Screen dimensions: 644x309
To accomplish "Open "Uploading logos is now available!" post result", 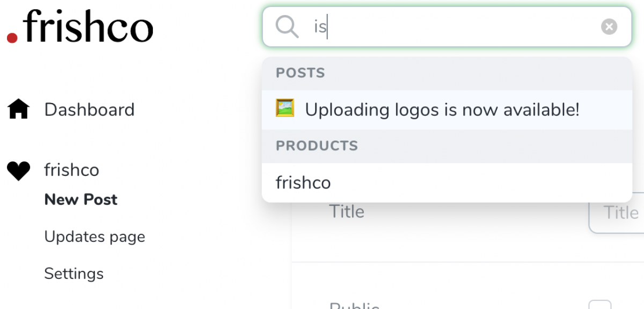I will pyautogui.click(x=442, y=110).
